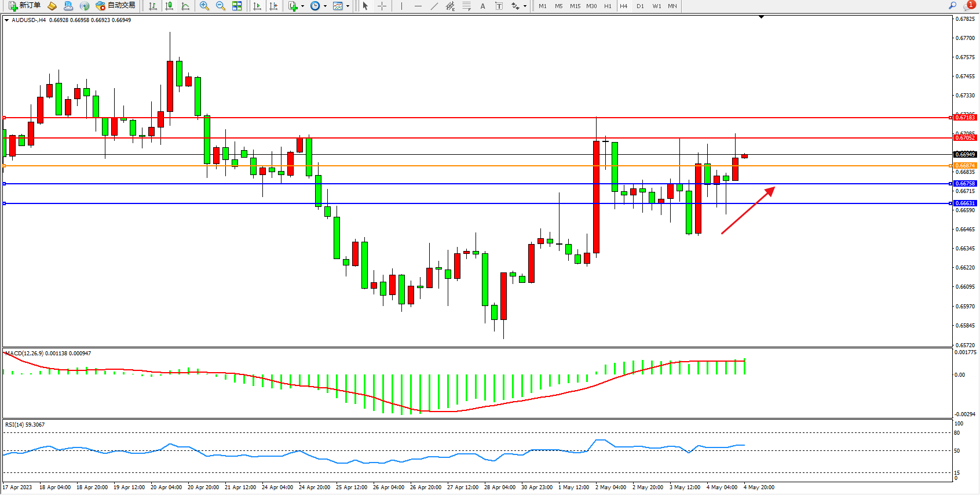Viewport: 980px width, 495px height.
Task: Tile chart windows icon
Action: (237, 6)
